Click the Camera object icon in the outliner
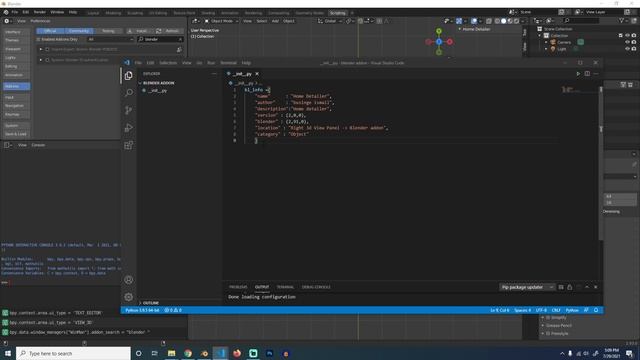The height and width of the screenshot is (360, 640). [553, 42]
